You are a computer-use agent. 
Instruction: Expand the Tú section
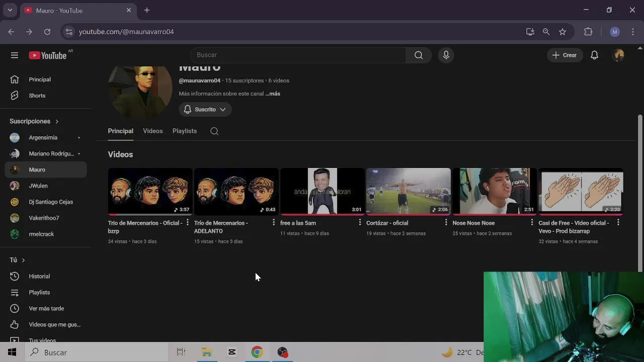point(18,260)
